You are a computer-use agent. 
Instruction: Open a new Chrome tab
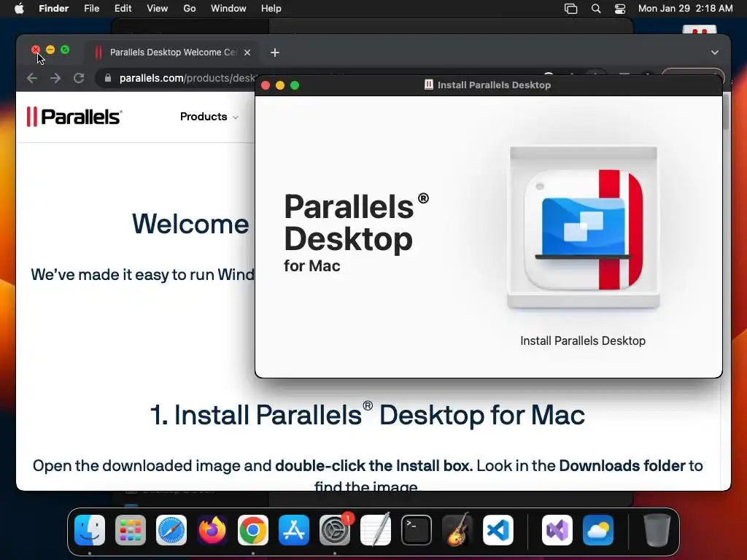(x=275, y=52)
